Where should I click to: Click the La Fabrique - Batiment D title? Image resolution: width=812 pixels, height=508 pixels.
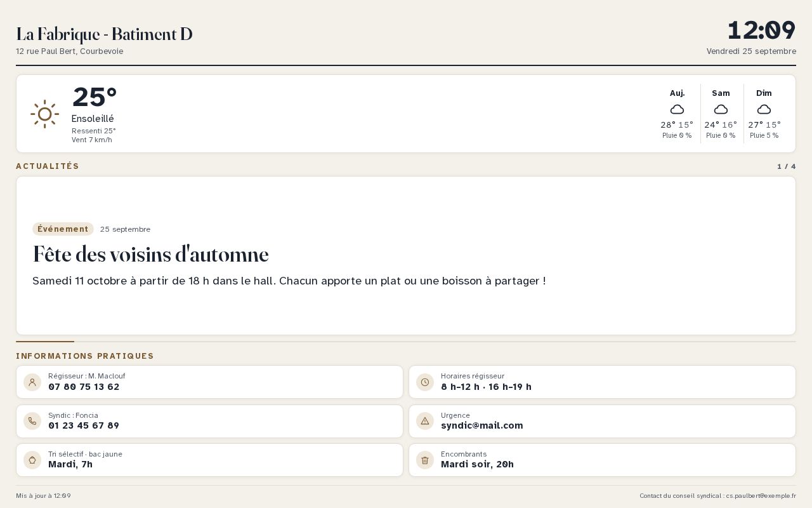(x=104, y=34)
